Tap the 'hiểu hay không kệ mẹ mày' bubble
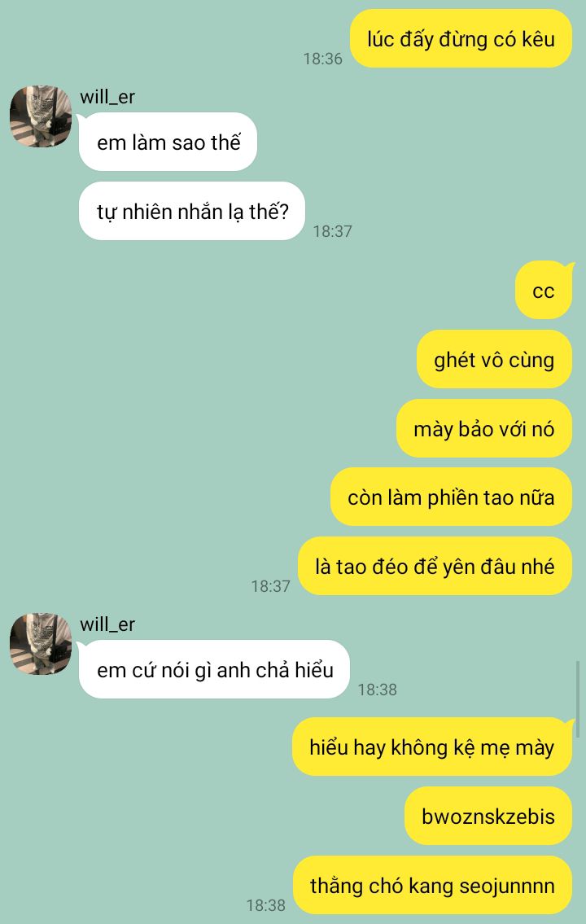This screenshot has width=586, height=924. pos(432,747)
